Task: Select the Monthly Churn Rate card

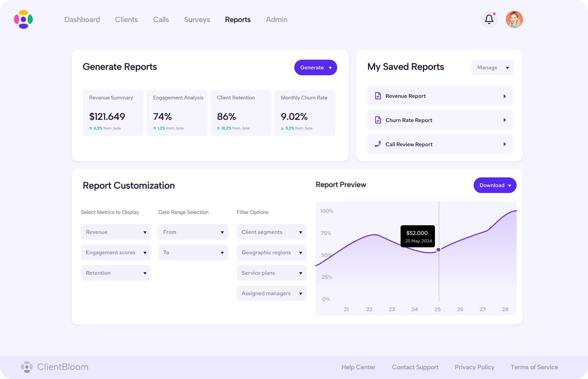Action: [304, 113]
